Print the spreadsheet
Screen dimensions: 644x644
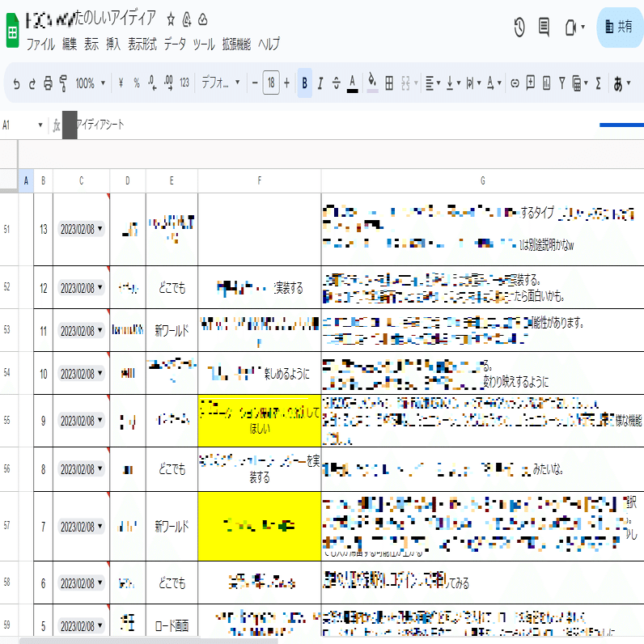tap(48, 84)
